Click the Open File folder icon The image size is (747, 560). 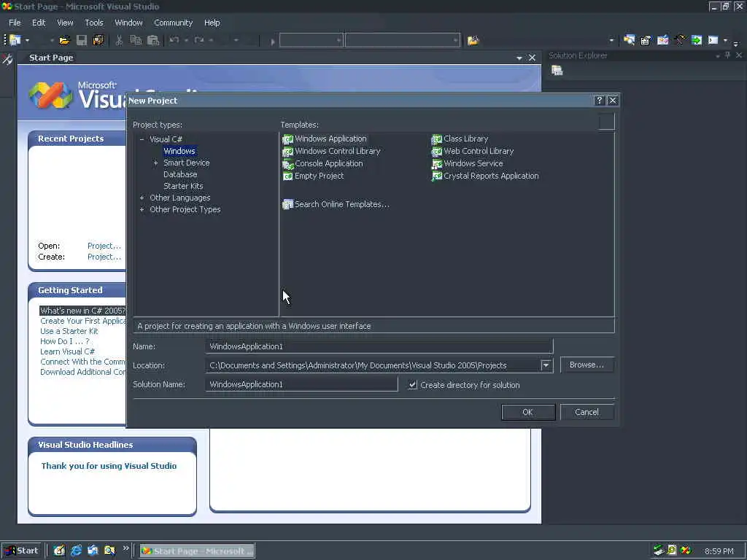tap(64, 41)
